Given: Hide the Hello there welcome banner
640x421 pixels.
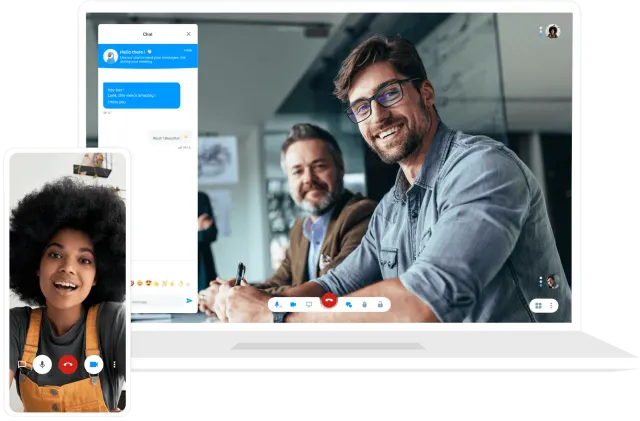Looking at the screenshot, I should pyautogui.click(x=188, y=50).
